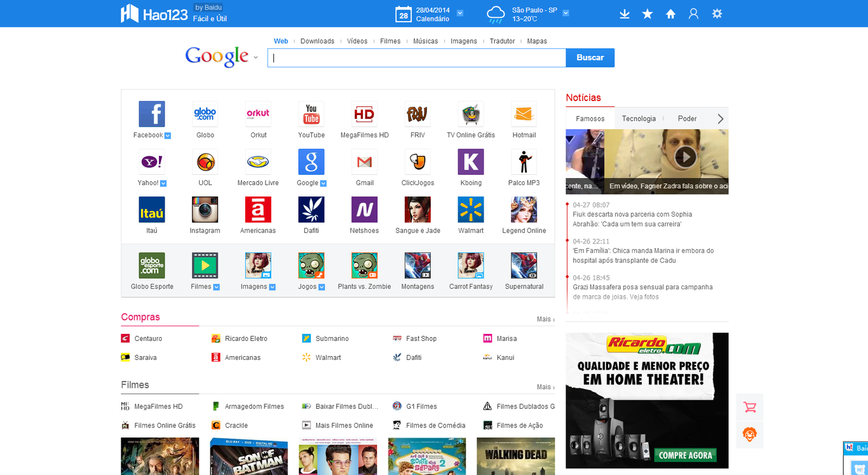Open the Orkut icon
Image resolution: width=868 pixels, height=475 pixels.
click(x=258, y=114)
